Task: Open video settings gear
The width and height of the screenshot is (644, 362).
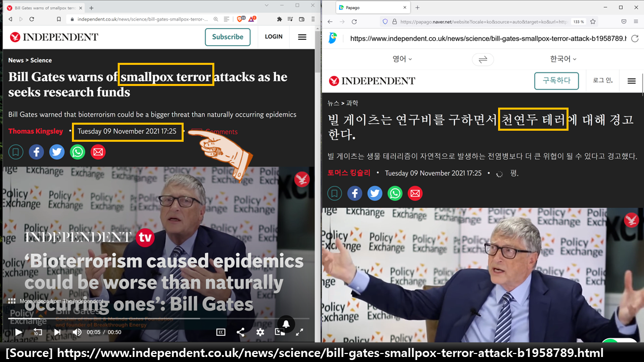Action: (260, 332)
